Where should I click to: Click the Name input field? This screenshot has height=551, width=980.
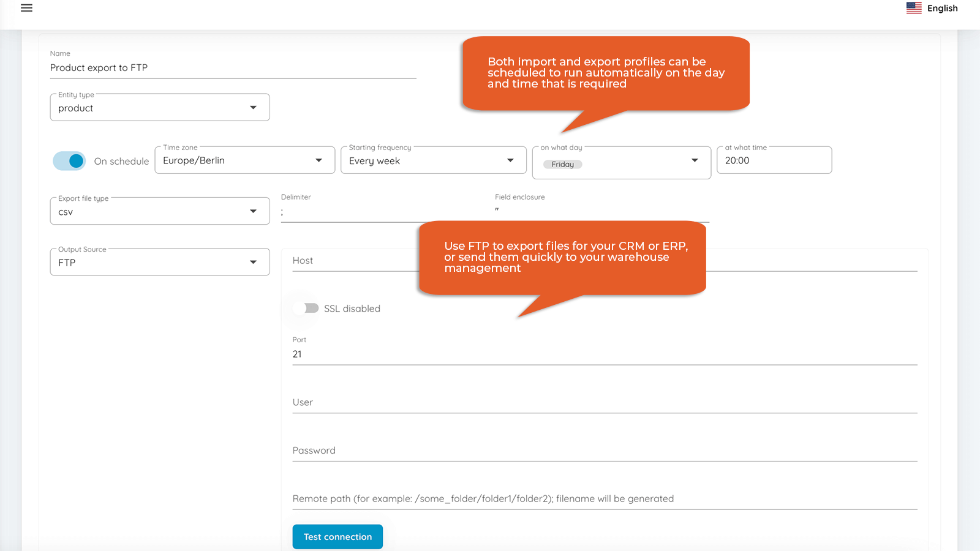pyautogui.click(x=233, y=68)
